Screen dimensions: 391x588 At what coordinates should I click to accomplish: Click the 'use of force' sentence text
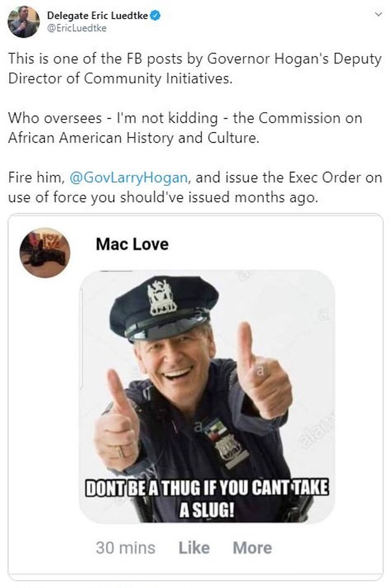point(195,187)
